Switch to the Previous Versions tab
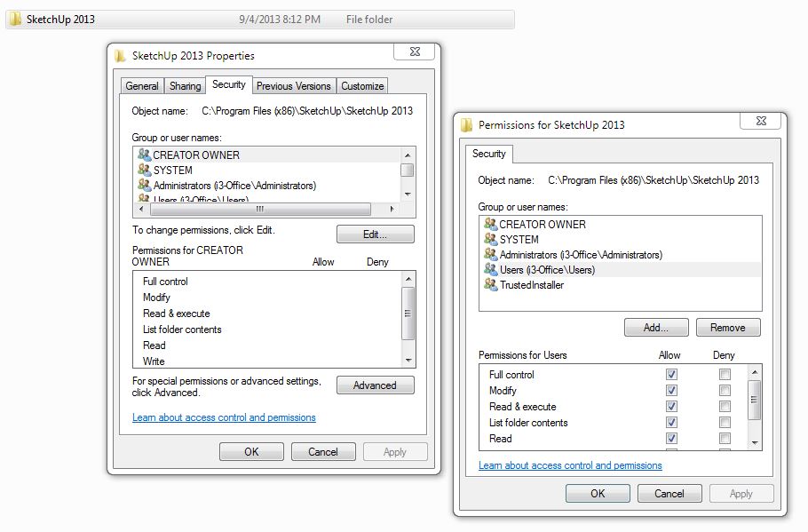Screen dimensions: 808x532 [x=293, y=86]
